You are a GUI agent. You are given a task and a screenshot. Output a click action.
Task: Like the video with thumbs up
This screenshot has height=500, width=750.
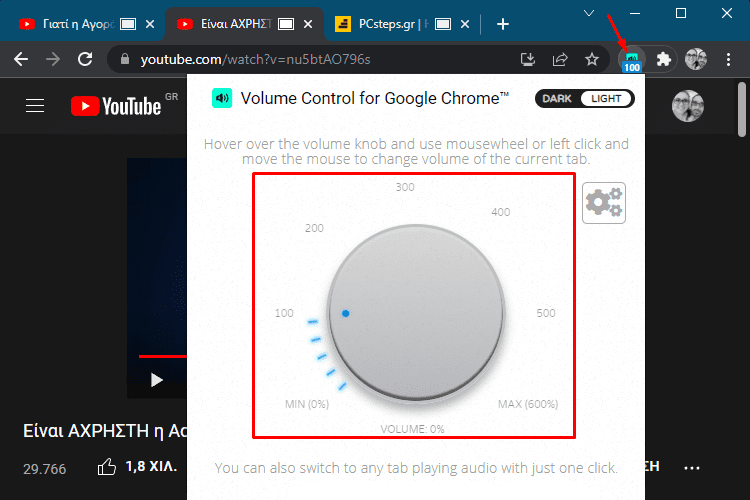point(106,467)
